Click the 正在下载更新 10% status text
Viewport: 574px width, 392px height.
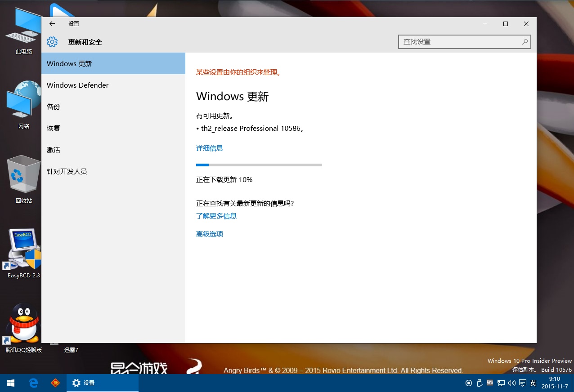tap(224, 179)
